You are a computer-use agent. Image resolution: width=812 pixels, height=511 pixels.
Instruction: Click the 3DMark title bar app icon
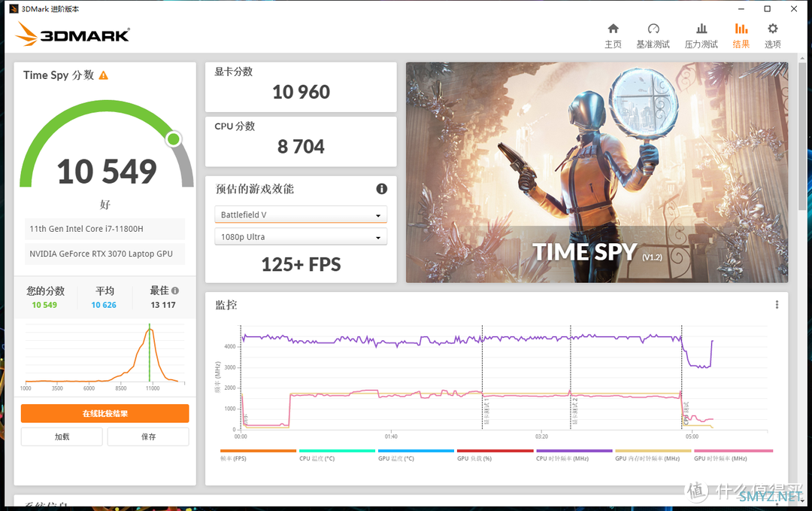click(x=14, y=9)
